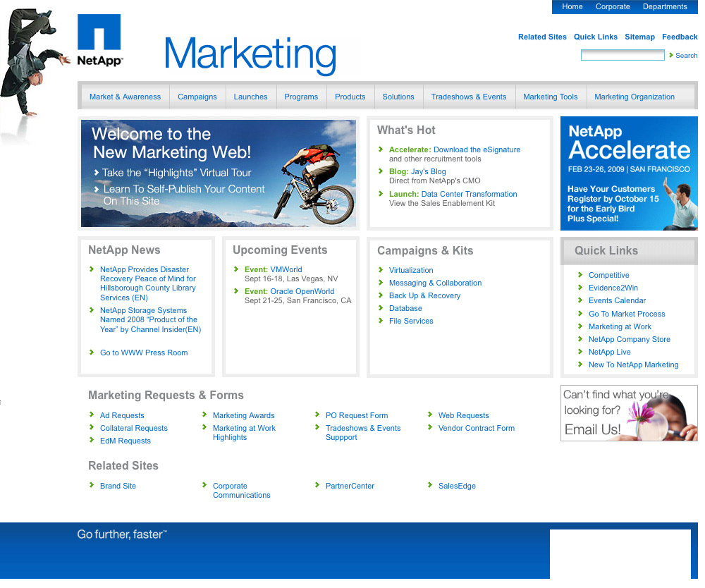705x588 pixels.
Task: Open Back Up & Recovery campaign
Action: click(x=424, y=296)
